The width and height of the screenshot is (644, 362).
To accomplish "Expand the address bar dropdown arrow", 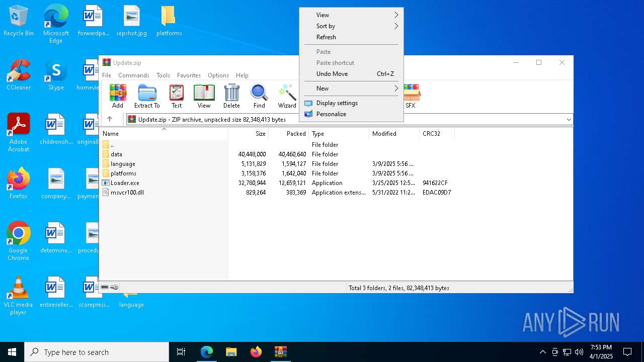I will [x=569, y=119].
